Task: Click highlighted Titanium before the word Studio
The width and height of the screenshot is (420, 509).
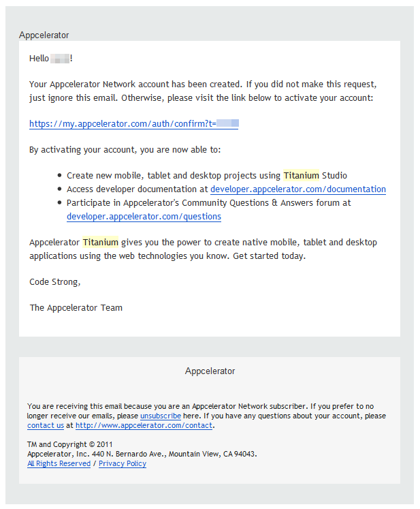Action: click(301, 176)
